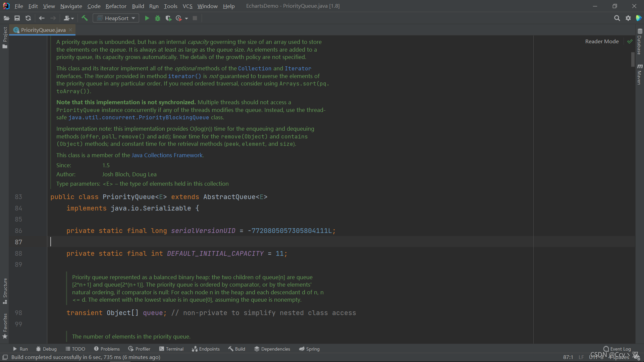Toggle tool windows via the bottom-left status bar icon
Viewport: 644px width, 362px height.
(5, 357)
